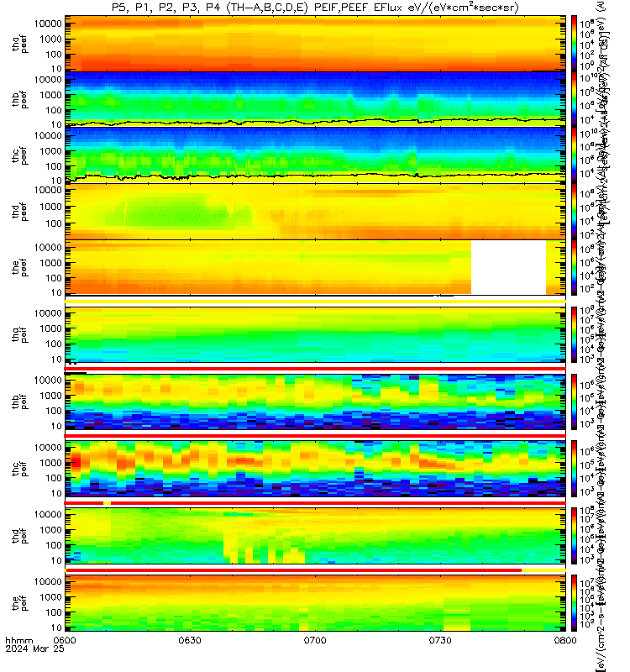Select the 'thd peif' panel label
The height and width of the screenshot is (672, 630).
click(19, 536)
